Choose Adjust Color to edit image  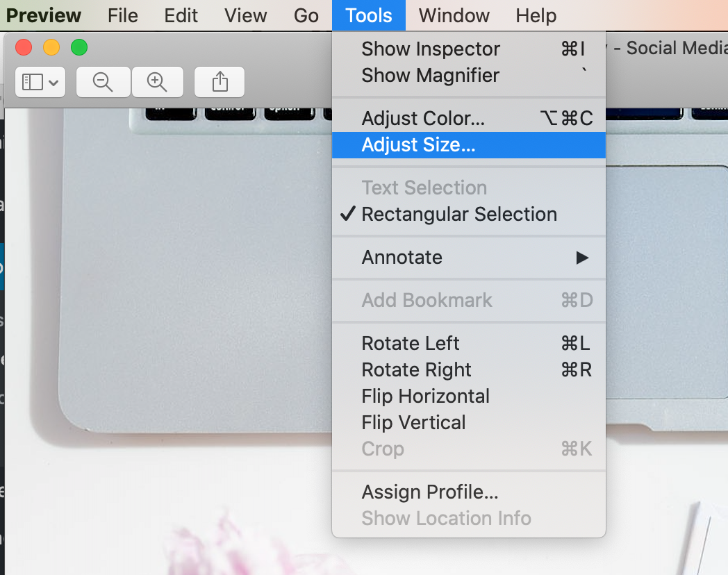tap(424, 118)
